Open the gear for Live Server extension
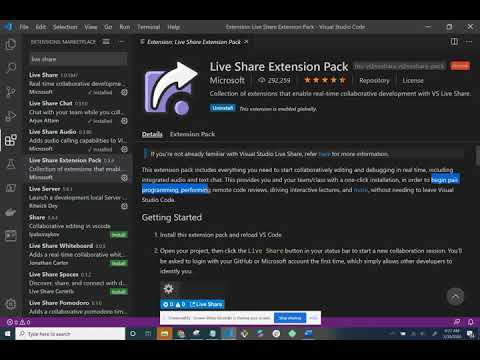 pos(124,206)
